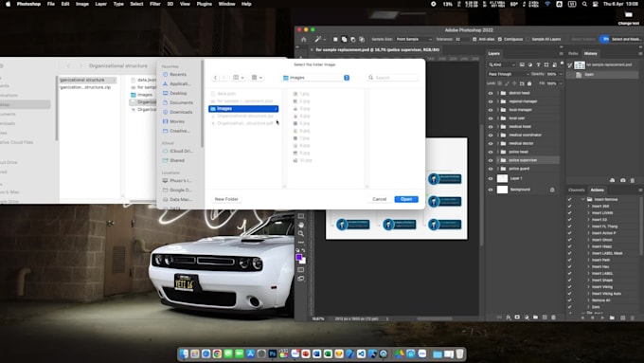Click the play selection icon in Actions panel
The image size is (644, 363).
point(602,318)
